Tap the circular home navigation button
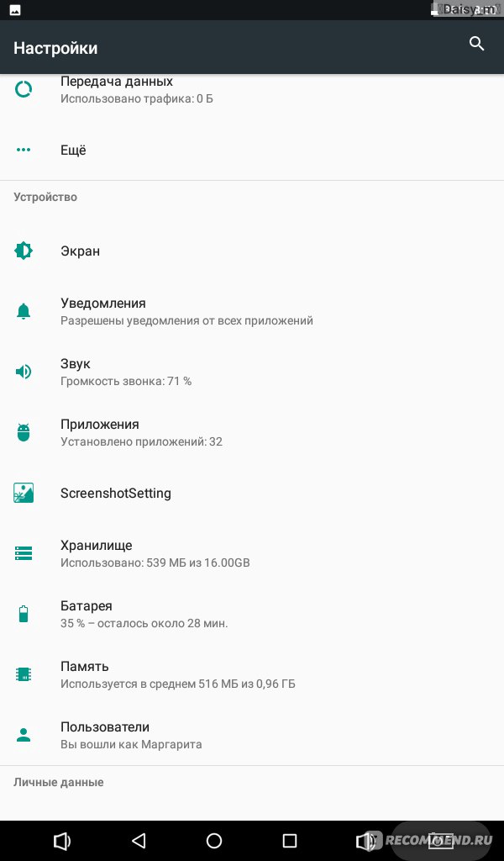Image resolution: width=504 pixels, height=861 pixels. click(214, 841)
